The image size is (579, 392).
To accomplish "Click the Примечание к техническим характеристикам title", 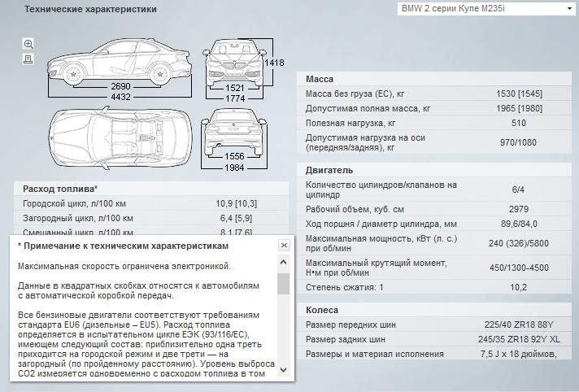I will pyautogui.click(x=124, y=246).
